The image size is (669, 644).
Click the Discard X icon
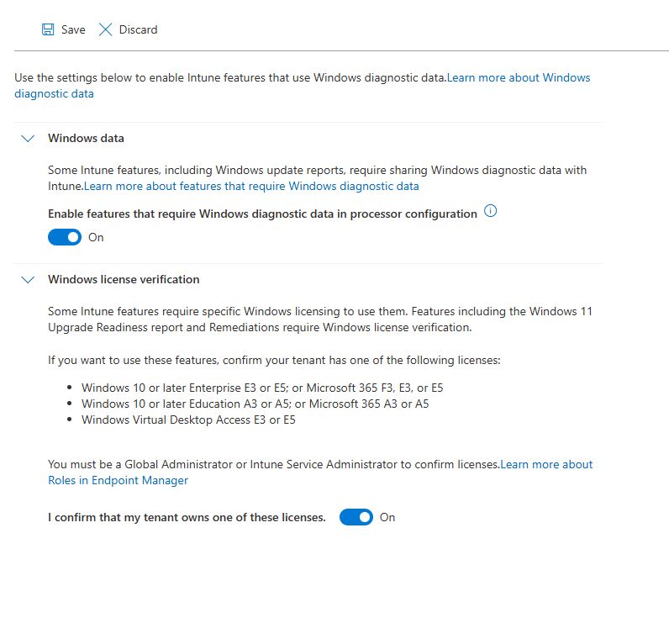(105, 29)
